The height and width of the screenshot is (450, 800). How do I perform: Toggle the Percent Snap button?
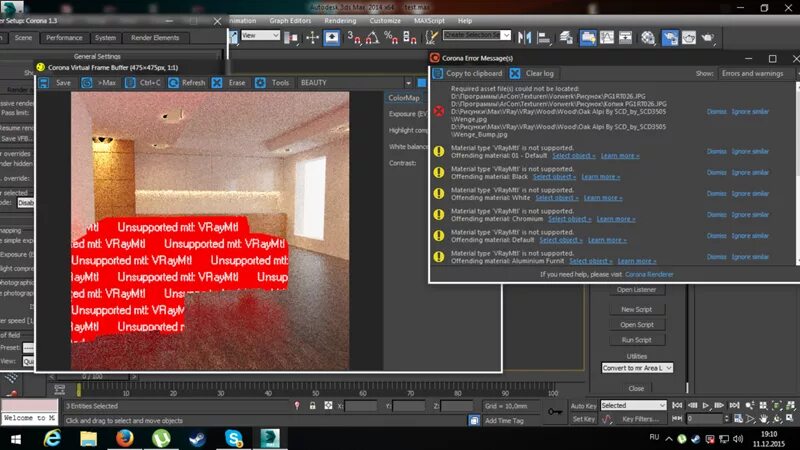pyautogui.click(x=391, y=37)
